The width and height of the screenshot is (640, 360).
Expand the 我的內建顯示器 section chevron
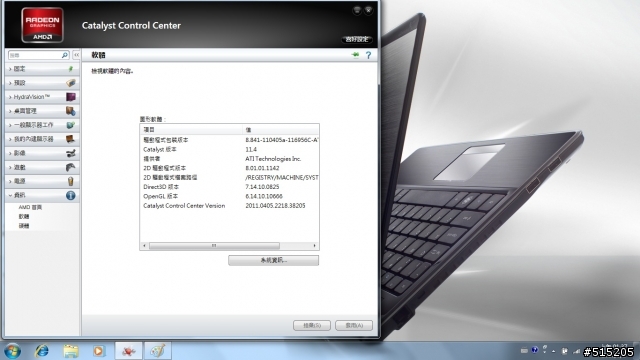tap(10, 139)
